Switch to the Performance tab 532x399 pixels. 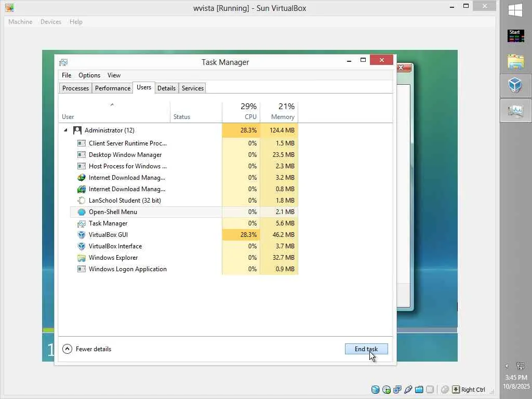(x=113, y=88)
